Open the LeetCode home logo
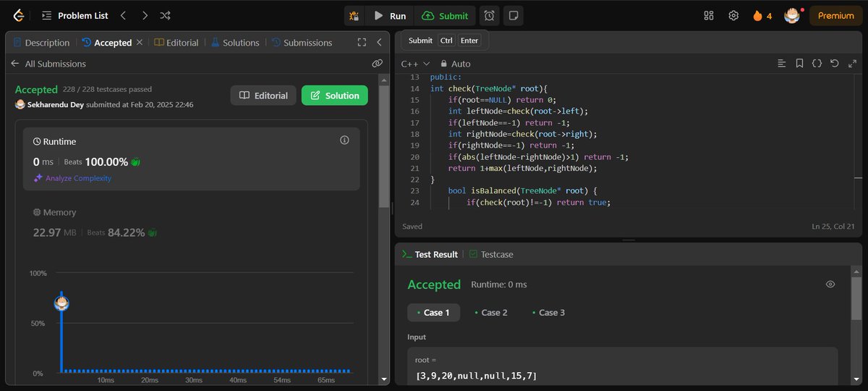The image size is (868, 391). click(x=18, y=15)
